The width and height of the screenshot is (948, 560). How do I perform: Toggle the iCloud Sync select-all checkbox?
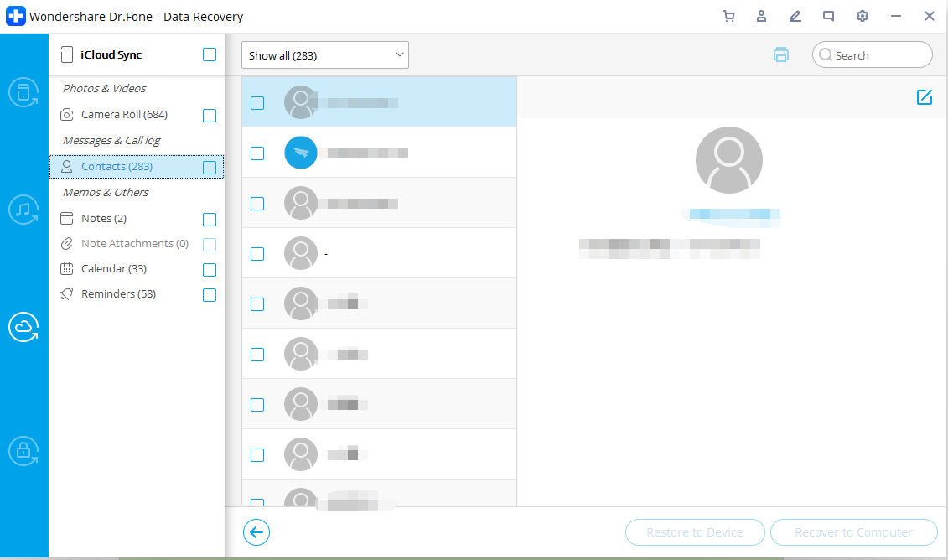coord(210,54)
